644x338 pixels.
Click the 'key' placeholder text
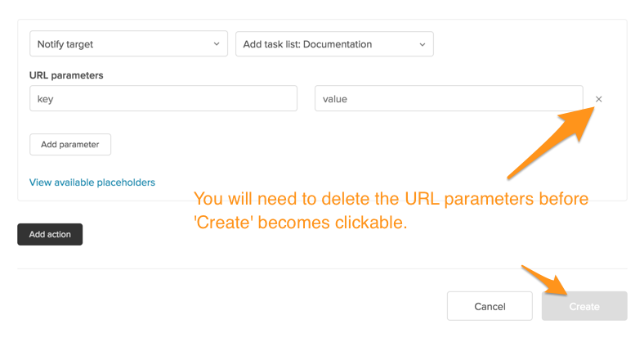tap(45, 99)
